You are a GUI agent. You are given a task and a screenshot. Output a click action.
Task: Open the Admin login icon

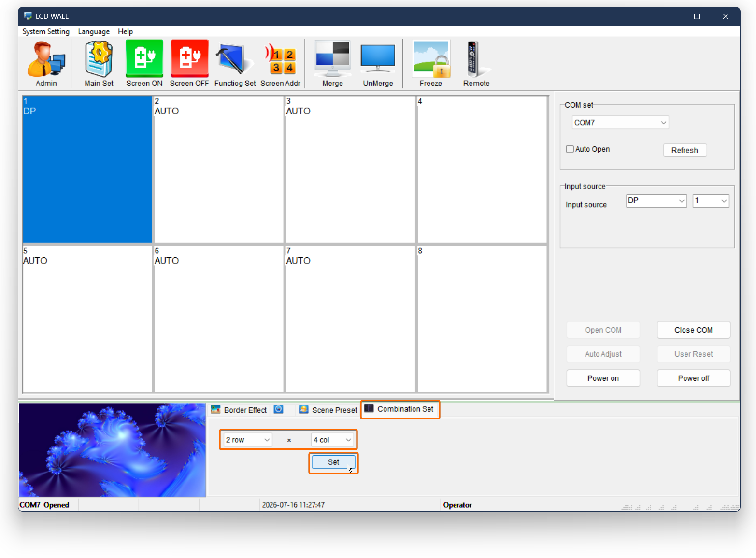[46, 64]
